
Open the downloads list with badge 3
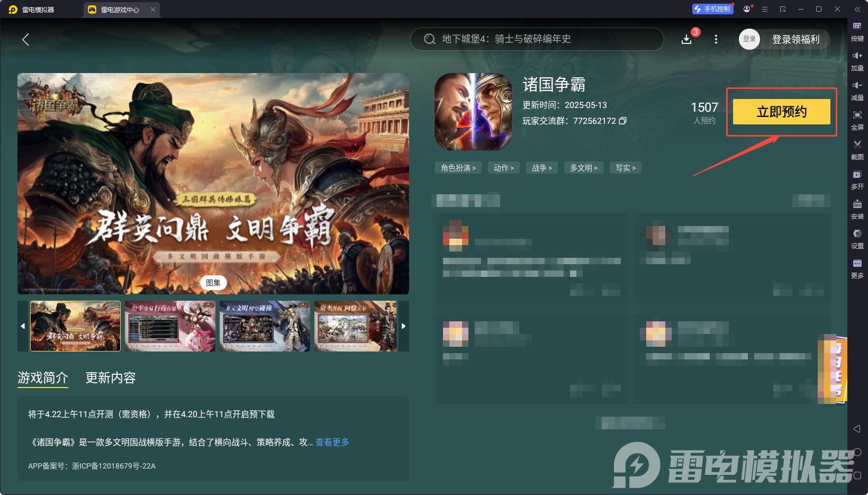[x=686, y=39]
